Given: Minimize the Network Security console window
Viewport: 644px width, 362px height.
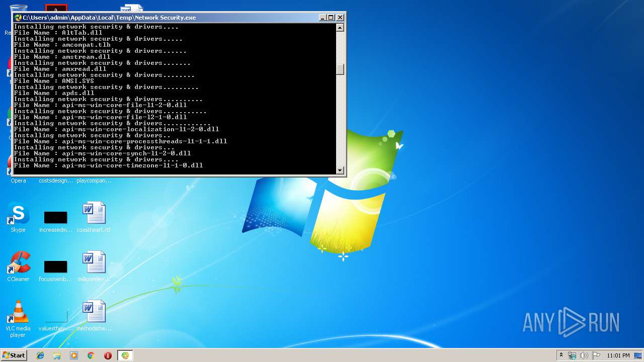Looking at the screenshot, I should coord(323,18).
